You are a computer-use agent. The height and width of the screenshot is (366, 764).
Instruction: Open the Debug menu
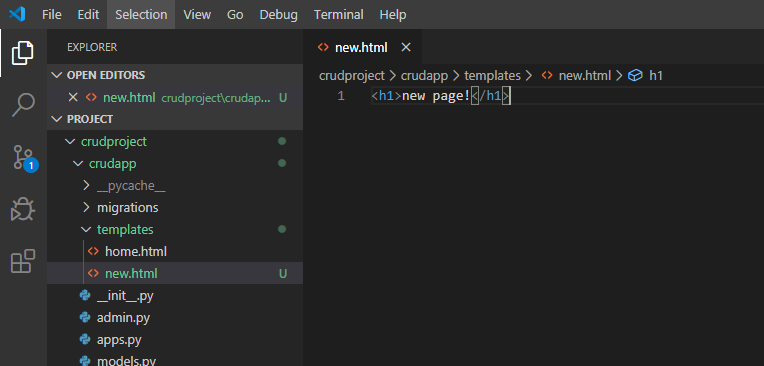(x=278, y=15)
